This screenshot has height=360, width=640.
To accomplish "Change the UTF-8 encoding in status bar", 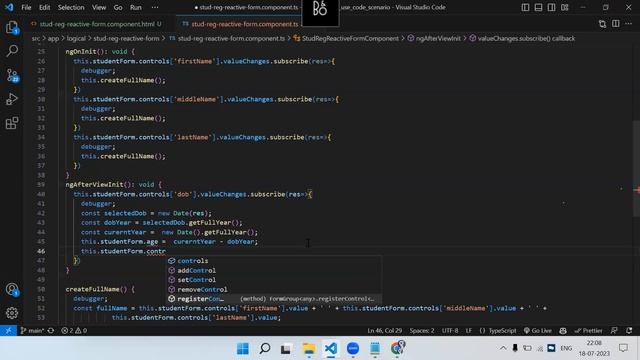I will point(450,331).
